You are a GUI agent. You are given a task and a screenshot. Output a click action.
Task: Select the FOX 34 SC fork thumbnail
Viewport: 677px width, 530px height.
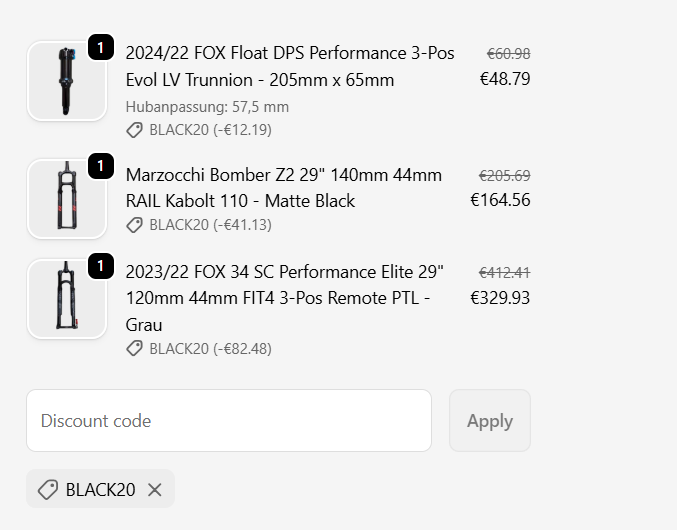coord(67,298)
